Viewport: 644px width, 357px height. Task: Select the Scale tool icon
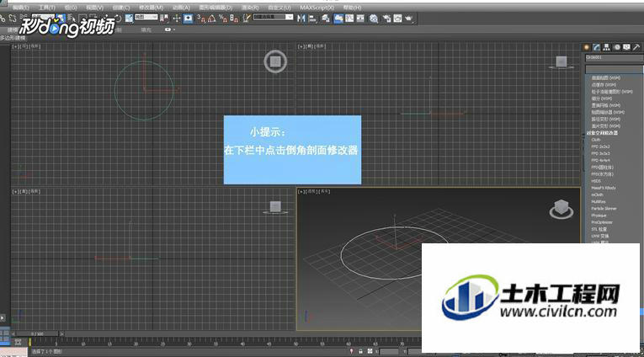pyautogui.click(x=129, y=19)
